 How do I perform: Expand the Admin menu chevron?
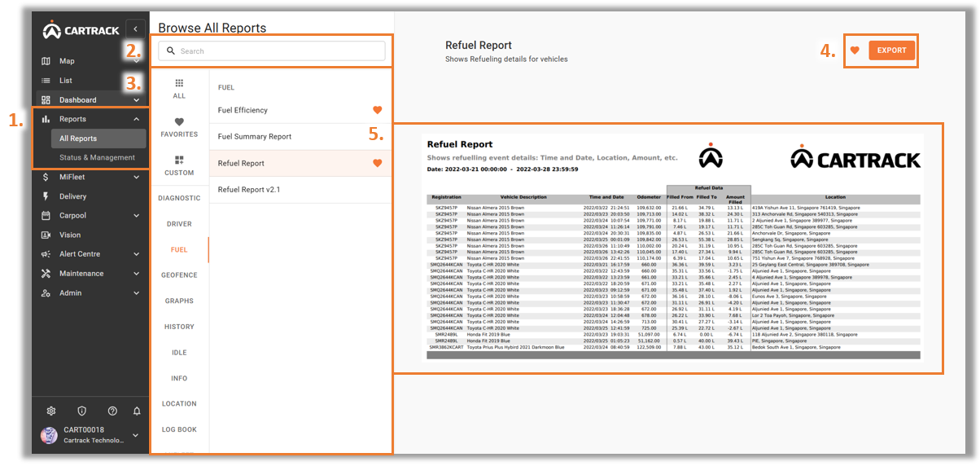point(137,293)
